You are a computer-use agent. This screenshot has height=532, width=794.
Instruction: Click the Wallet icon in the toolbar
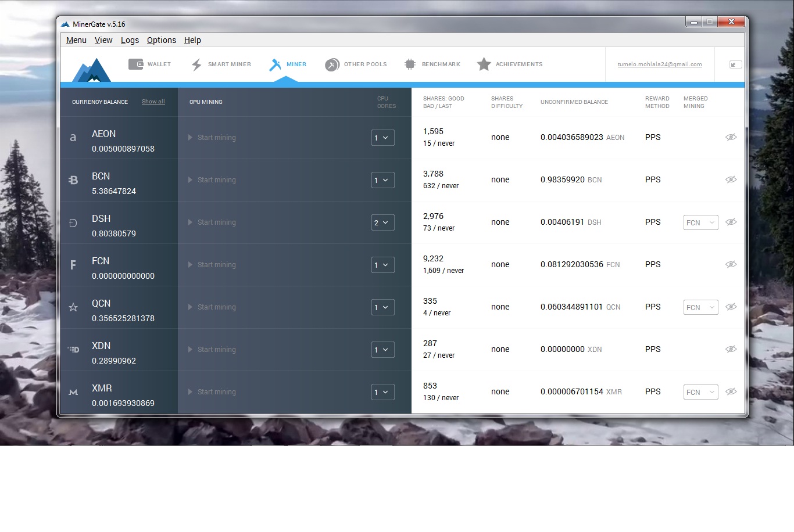tap(136, 64)
